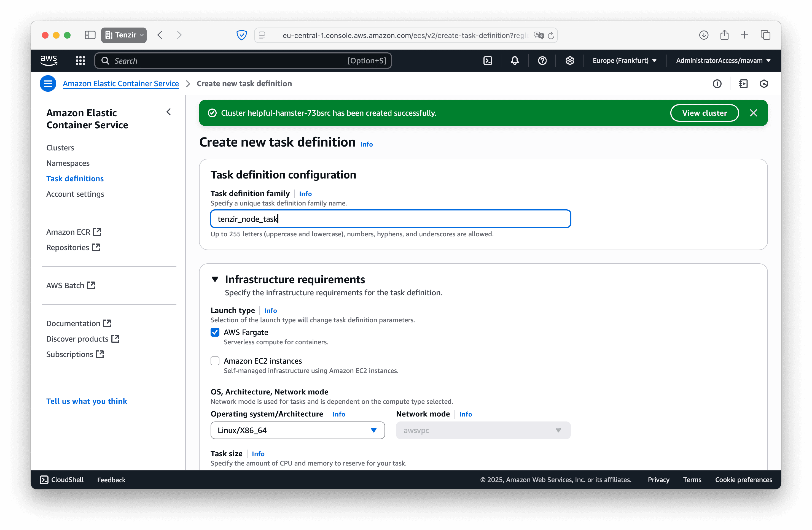
Task: Open the Europe (Frankfurt) region selector
Action: 624,60
